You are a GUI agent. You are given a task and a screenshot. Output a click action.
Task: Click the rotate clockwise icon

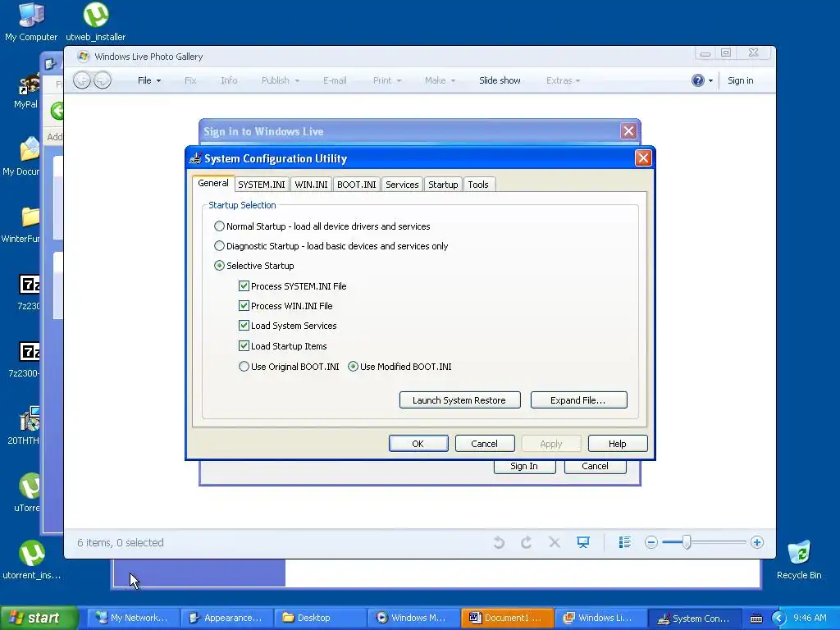[526, 543]
